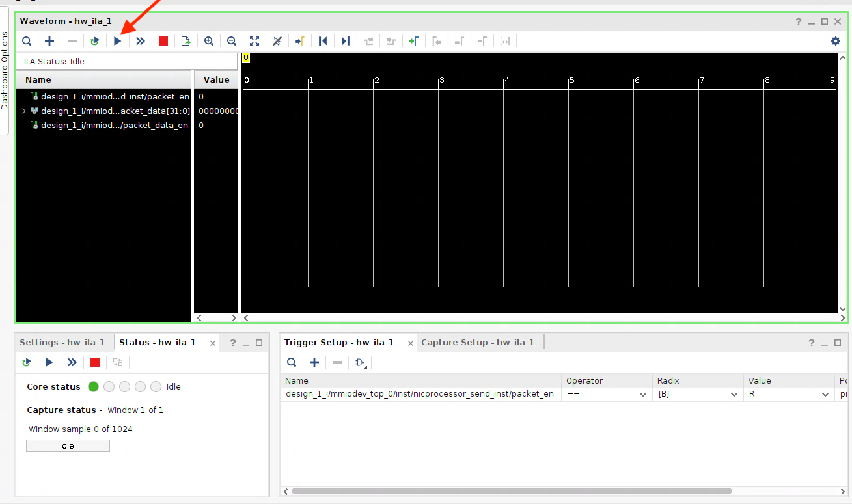Go to first time in waveform
Image resolution: width=852 pixels, height=504 pixels.
tap(323, 41)
